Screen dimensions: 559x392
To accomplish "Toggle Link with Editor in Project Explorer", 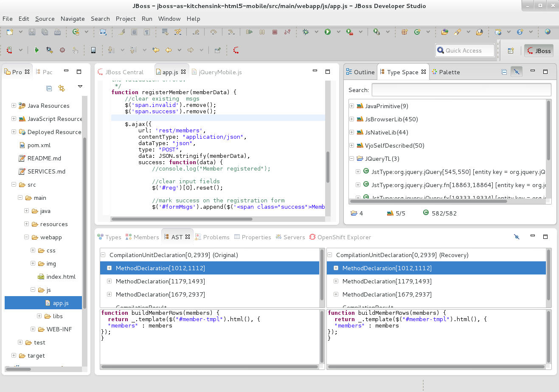I will coord(62,88).
